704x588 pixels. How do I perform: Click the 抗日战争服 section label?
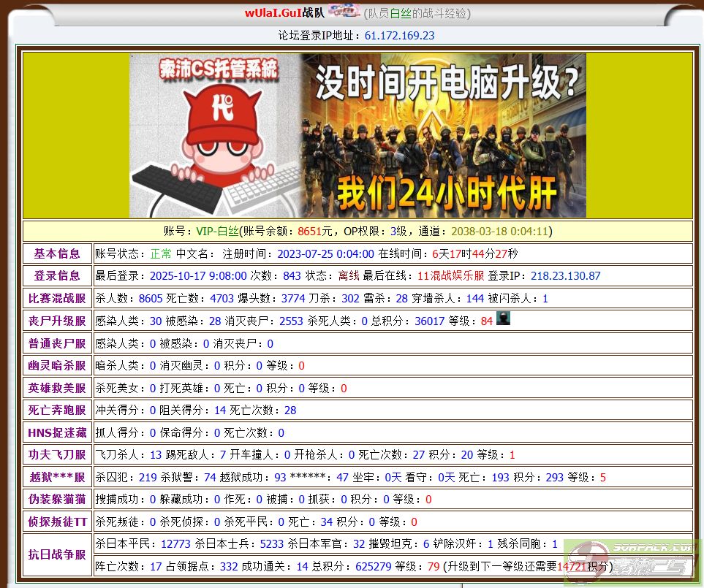coord(57,554)
